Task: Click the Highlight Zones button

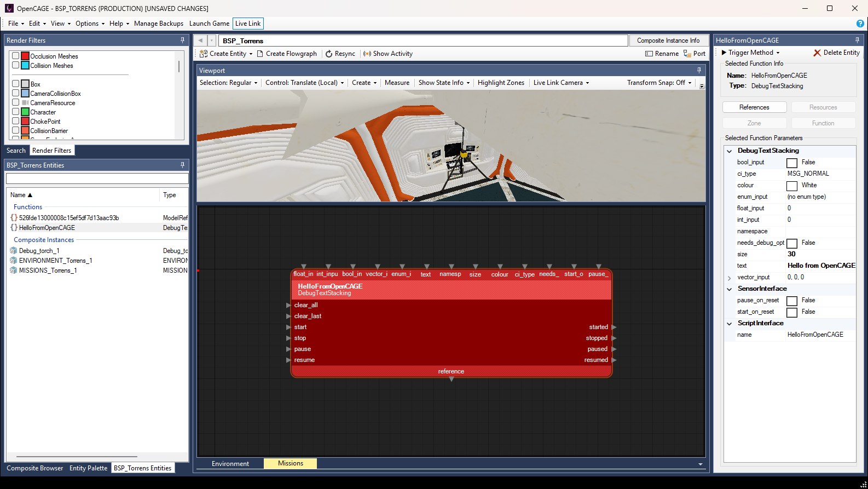Action: coord(501,83)
